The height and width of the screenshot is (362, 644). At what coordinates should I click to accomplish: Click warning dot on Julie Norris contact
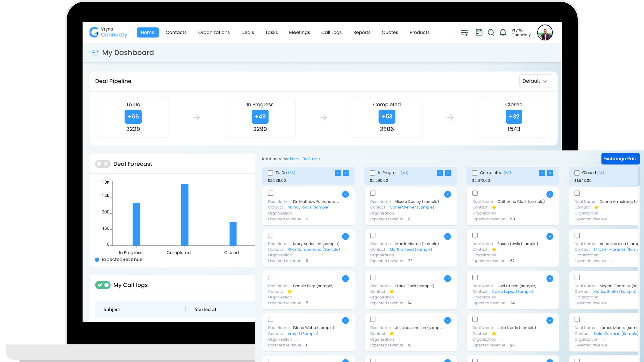(494, 334)
